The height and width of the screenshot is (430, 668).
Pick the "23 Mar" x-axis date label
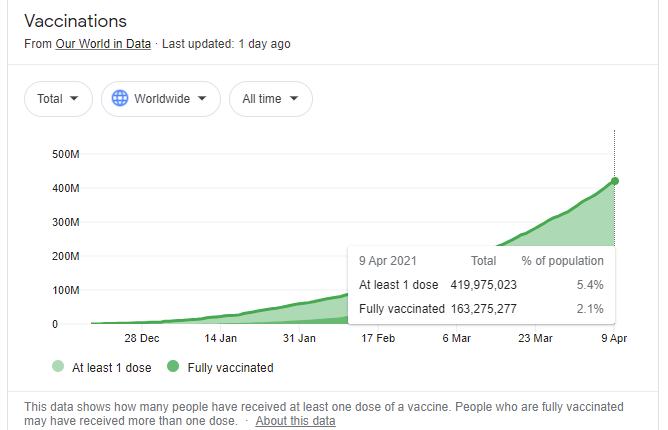pos(535,339)
